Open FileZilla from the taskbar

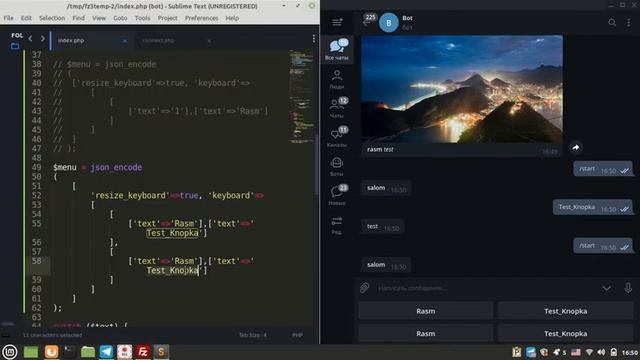[x=143, y=351]
